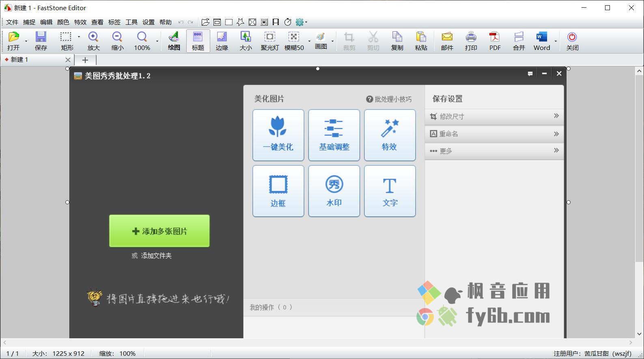
Task: Expand the Word dropdown arrow
Action: [556, 41]
